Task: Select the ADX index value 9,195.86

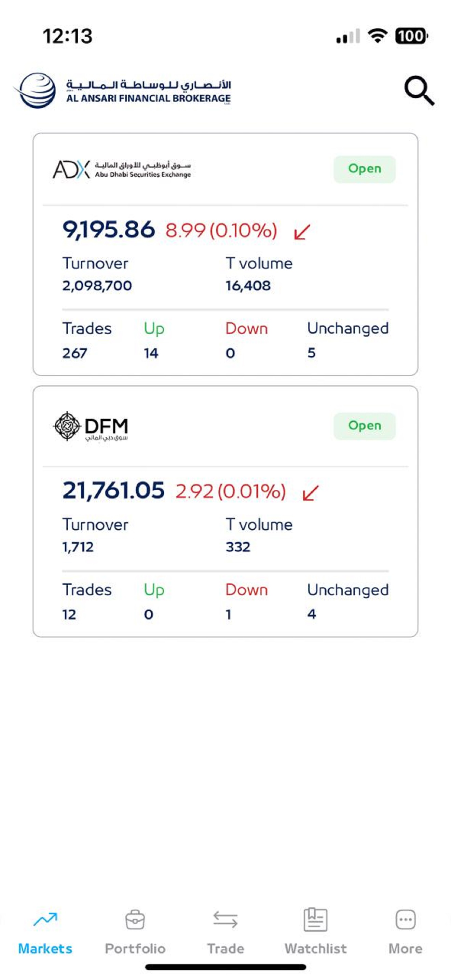Action: pos(109,230)
